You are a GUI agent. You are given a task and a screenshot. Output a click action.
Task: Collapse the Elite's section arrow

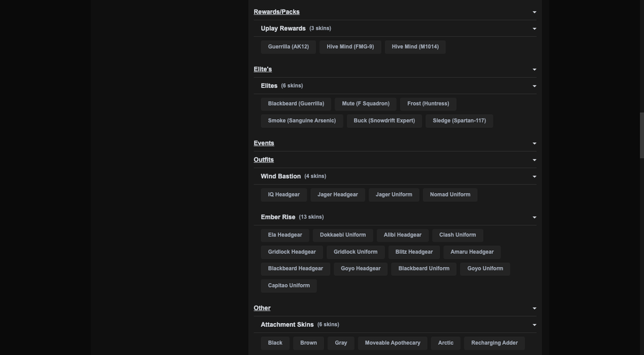click(534, 70)
